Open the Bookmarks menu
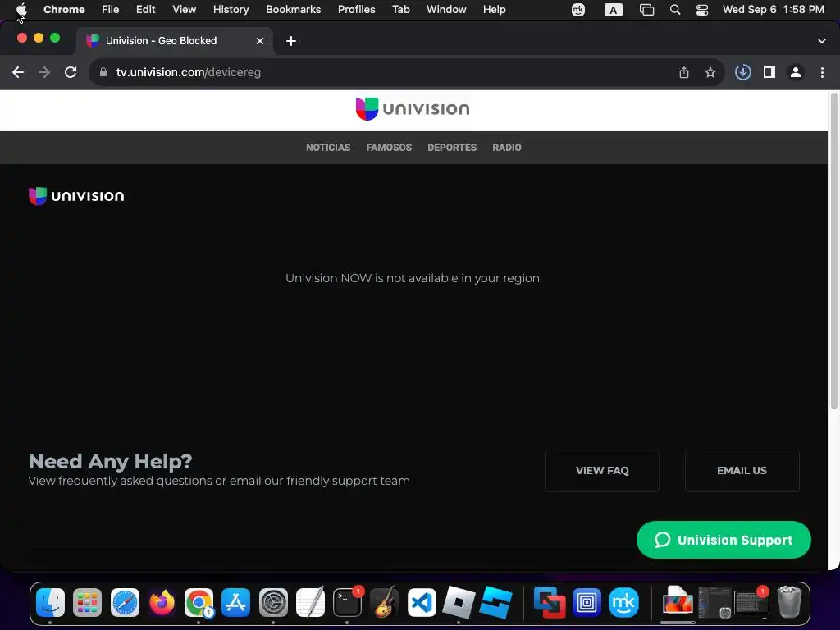This screenshot has height=630, width=840. tap(294, 9)
